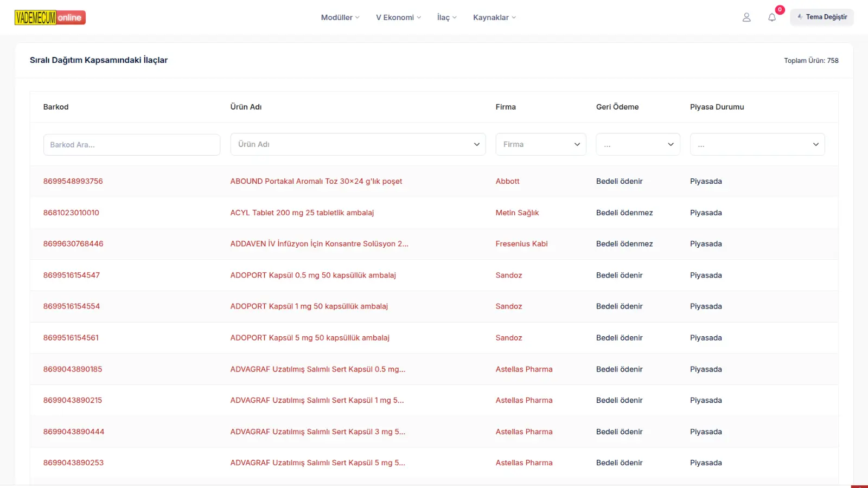Open the Modüller menu
Viewport: 868px width, 488px height.
[x=340, y=17]
